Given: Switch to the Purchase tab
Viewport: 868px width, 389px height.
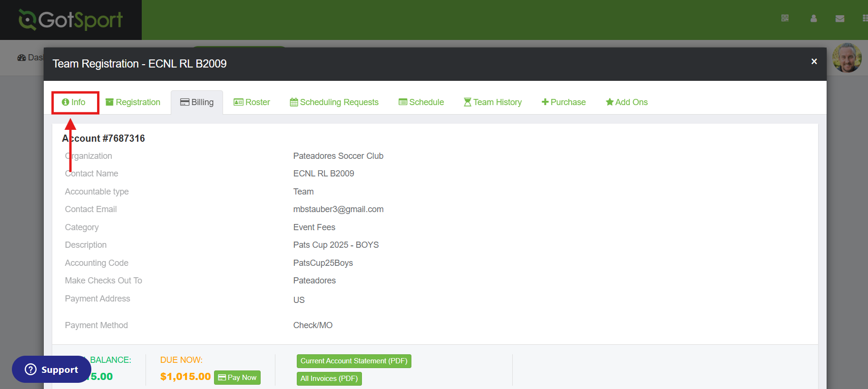Looking at the screenshot, I should coord(564,102).
